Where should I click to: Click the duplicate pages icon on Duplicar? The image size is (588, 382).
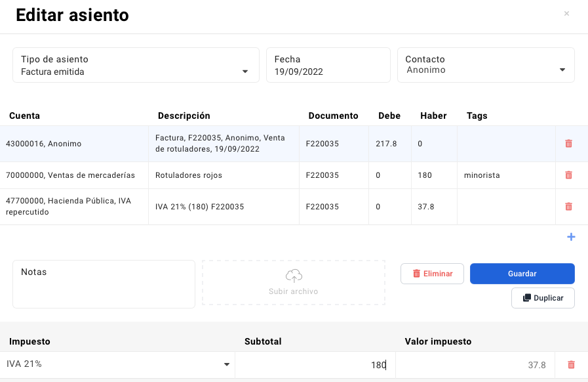[526, 297]
